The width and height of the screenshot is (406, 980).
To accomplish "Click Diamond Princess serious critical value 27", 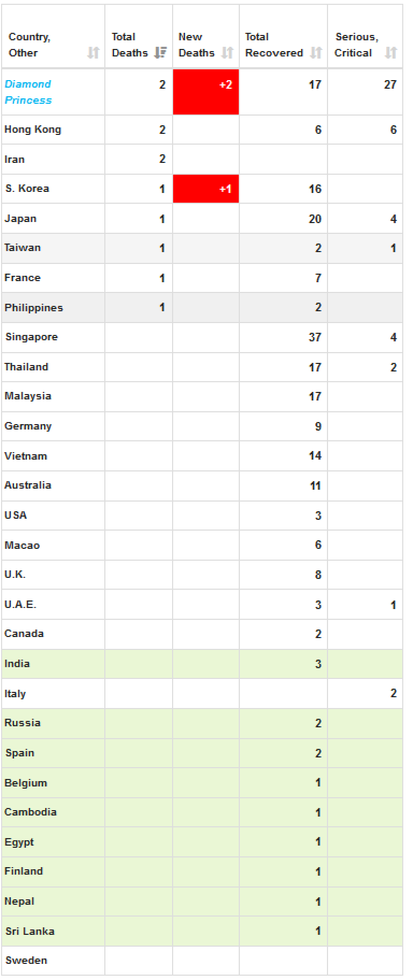I will [390, 84].
